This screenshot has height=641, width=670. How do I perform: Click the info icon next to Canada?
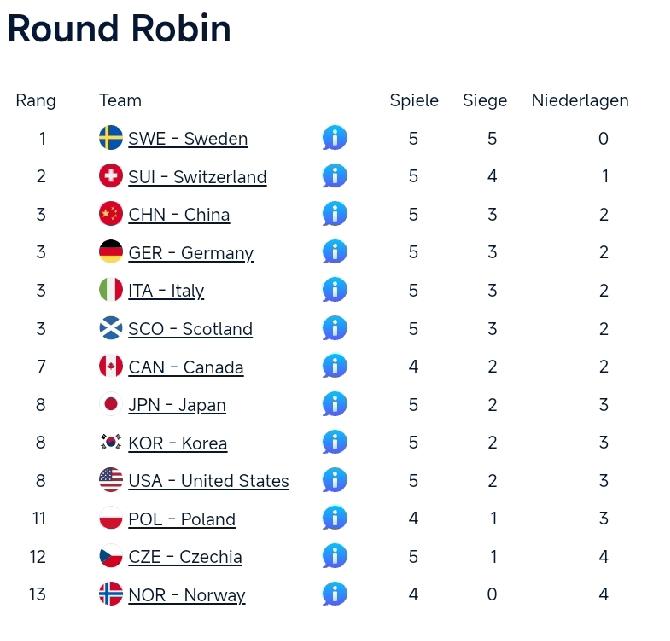click(335, 366)
